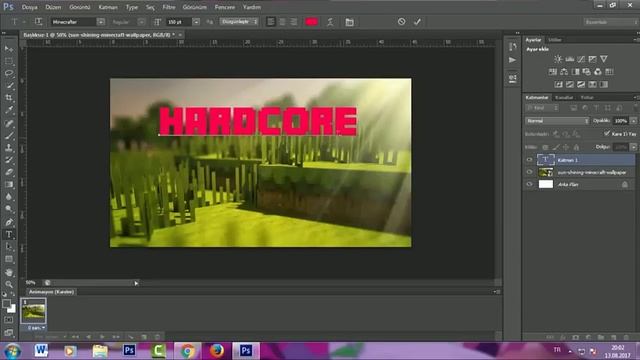Image resolution: width=640 pixels, height=360 pixels.
Task: Toggle lock layer position
Action: 566,147
